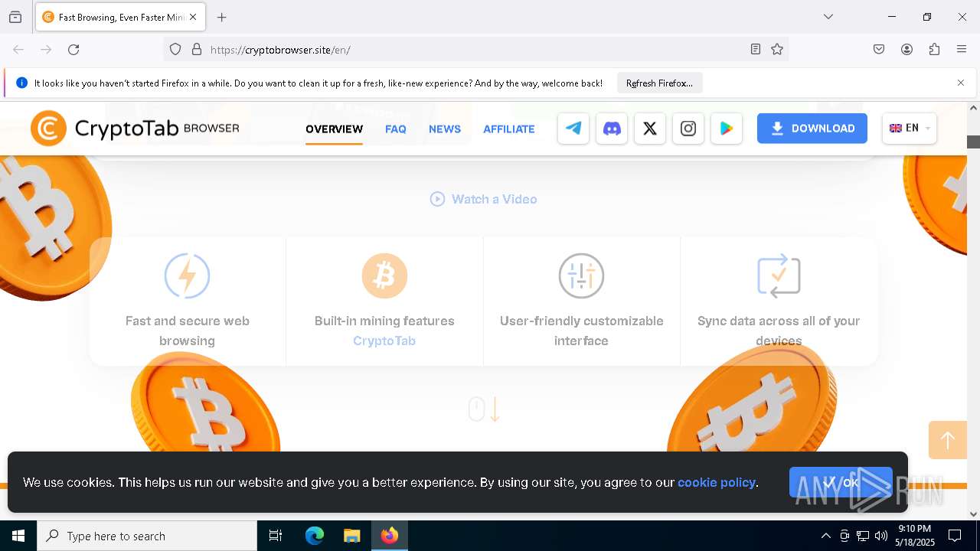Viewport: 980px width, 551px height.
Task: Open File Explorer from taskbar
Action: [x=351, y=536]
